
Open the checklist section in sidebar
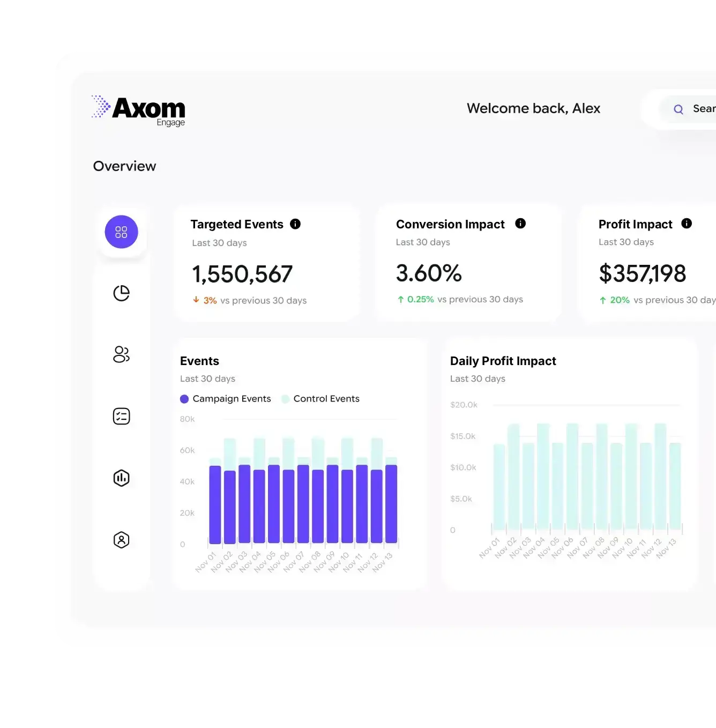pos(122,417)
